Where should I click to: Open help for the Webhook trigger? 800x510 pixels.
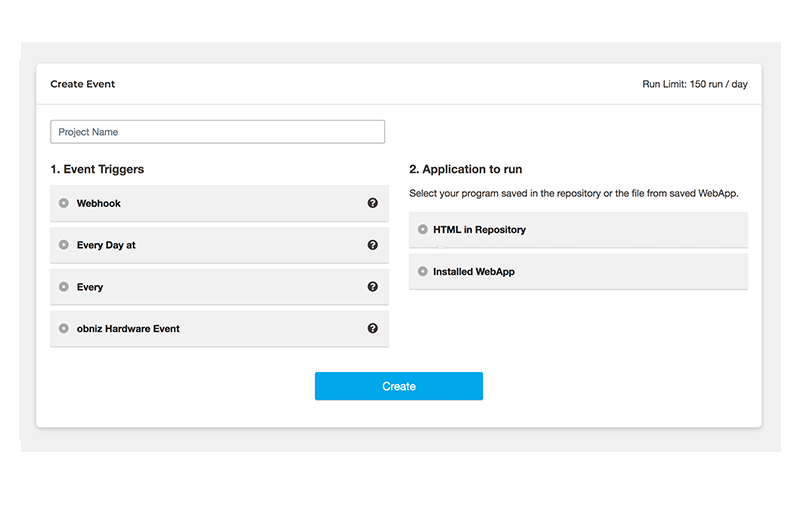coord(373,203)
